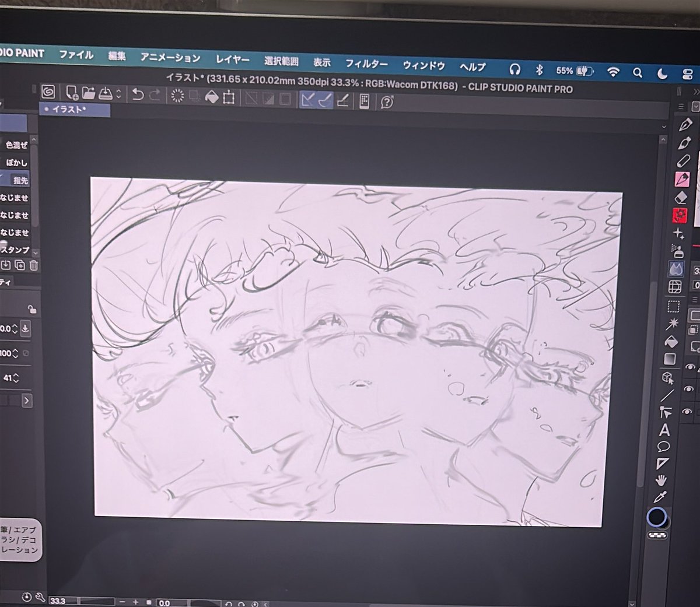The image size is (700, 607).
Task: Select the Auto Select magic wand tool
Action: tap(673, 324)
